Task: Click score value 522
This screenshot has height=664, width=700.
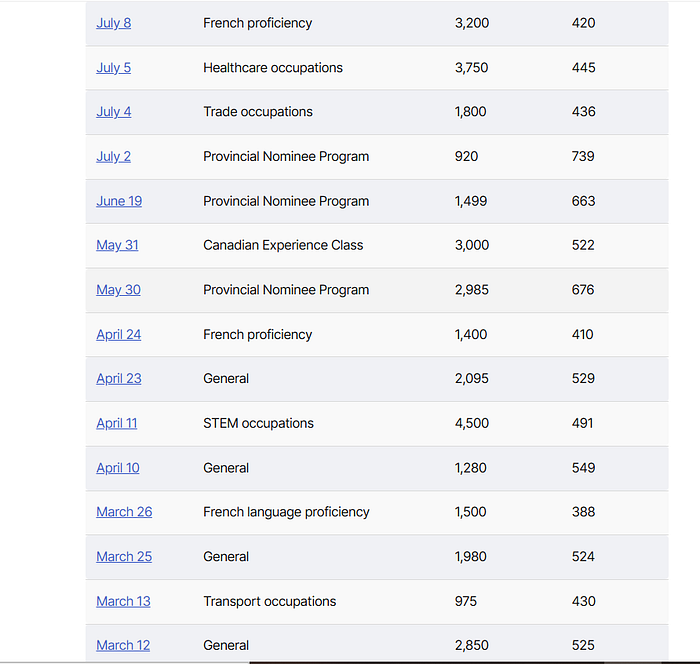Action: click(583, 245)
